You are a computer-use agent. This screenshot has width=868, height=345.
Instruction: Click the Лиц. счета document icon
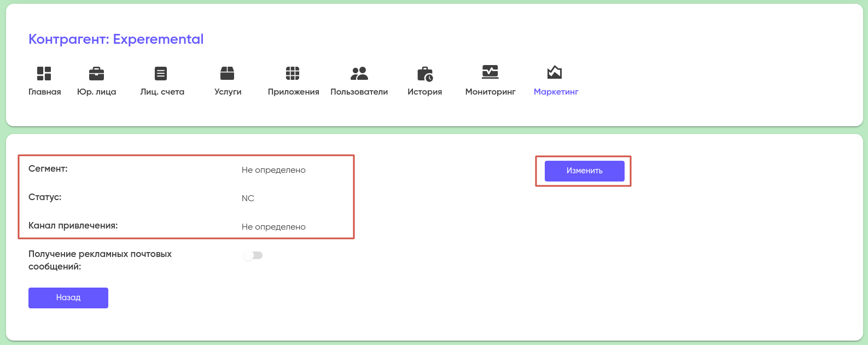(161, 73)
